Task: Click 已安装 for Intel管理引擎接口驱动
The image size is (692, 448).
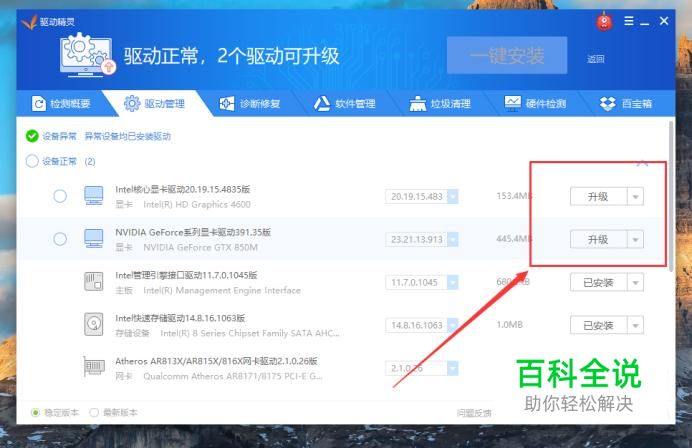Action: click(x=598, y=282)
